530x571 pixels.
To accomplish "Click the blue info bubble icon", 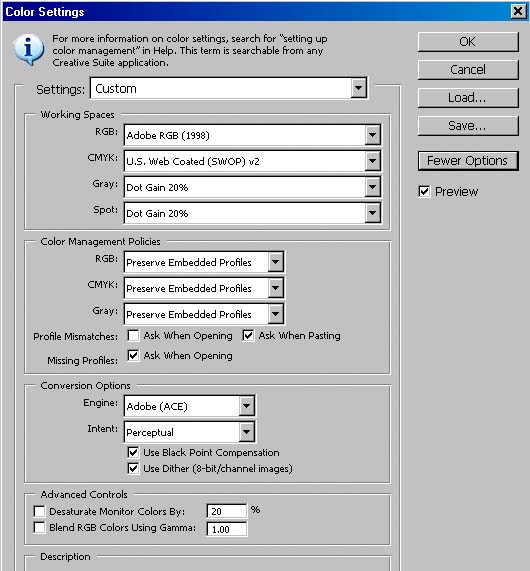I will pyautogui.click(x=28, y=50).
